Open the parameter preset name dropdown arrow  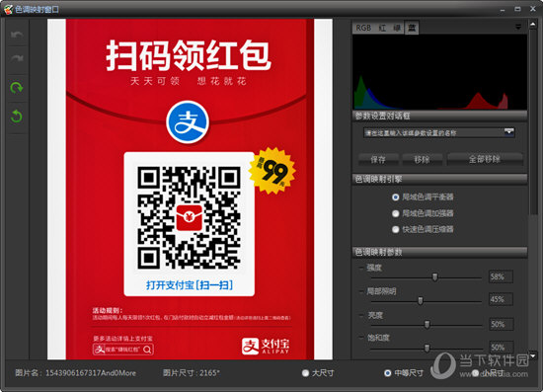tap(508, 132)
